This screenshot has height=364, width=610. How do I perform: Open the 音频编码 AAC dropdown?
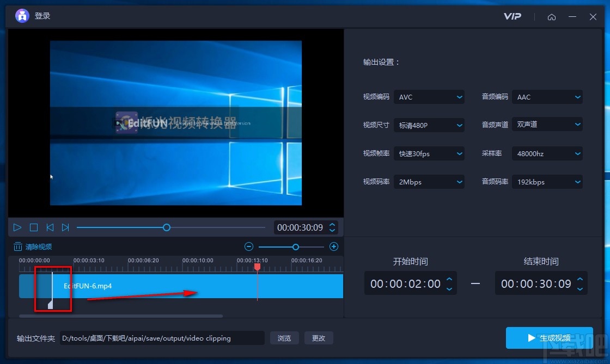pos(547,97)
